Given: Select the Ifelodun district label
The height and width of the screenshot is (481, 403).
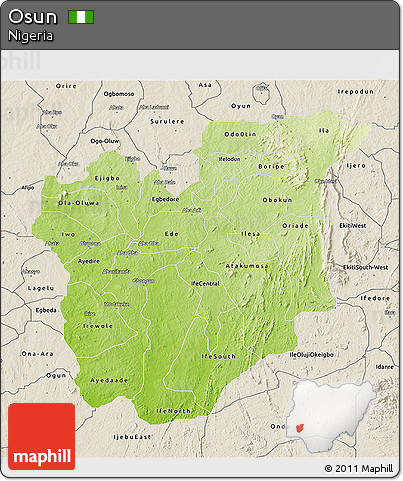Looking at the screenshot, I should coord(229,159).
